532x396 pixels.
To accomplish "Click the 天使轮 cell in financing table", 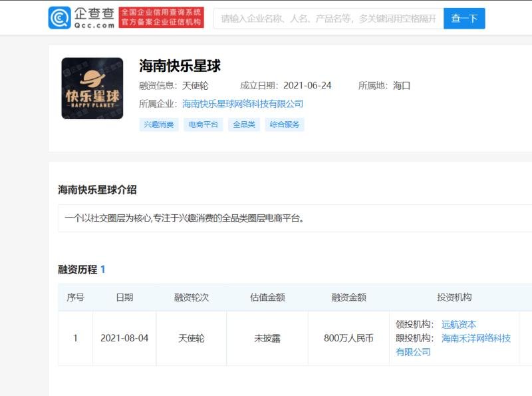I will click(x=192, y=338).
